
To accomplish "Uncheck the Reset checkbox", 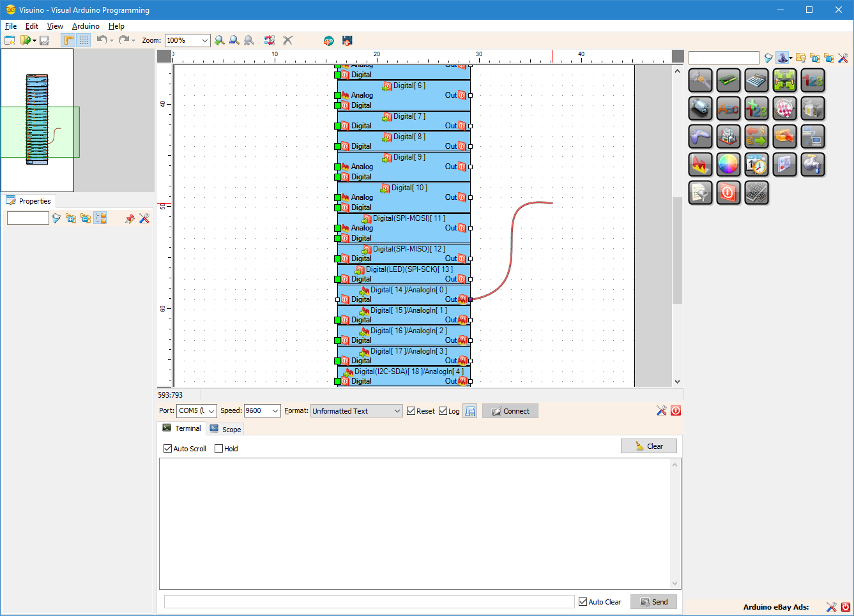I will [x=411, y=411].
